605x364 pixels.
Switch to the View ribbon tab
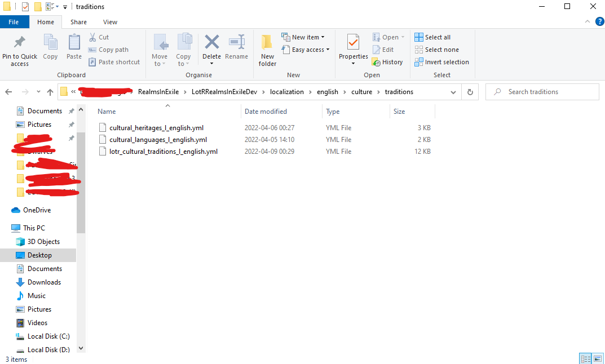[x=110, y=22]
